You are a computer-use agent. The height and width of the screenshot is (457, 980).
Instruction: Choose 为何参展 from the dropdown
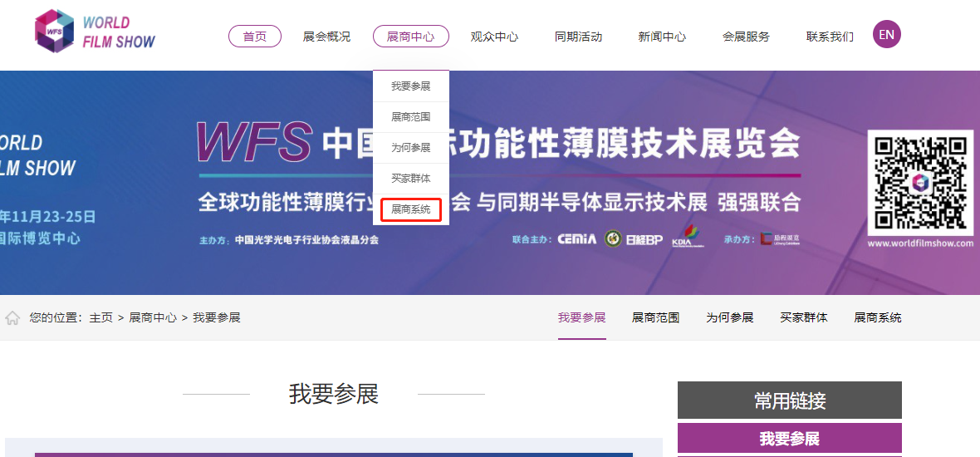click(411, 148)
